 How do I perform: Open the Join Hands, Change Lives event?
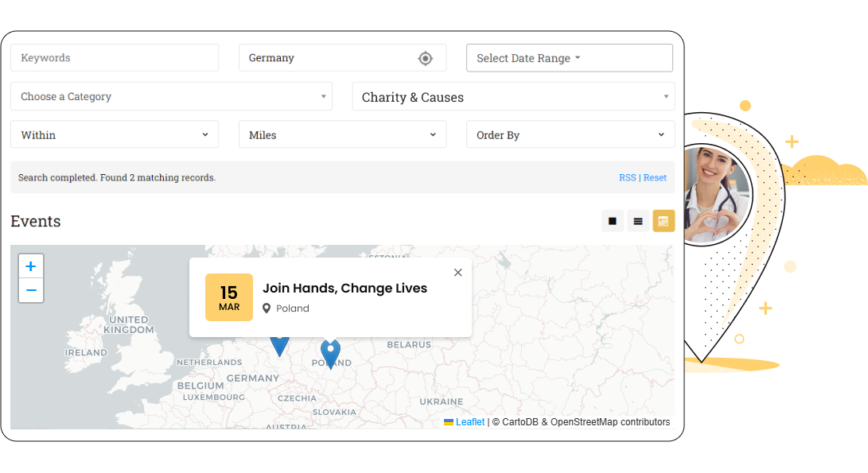[x=344, y=289]
